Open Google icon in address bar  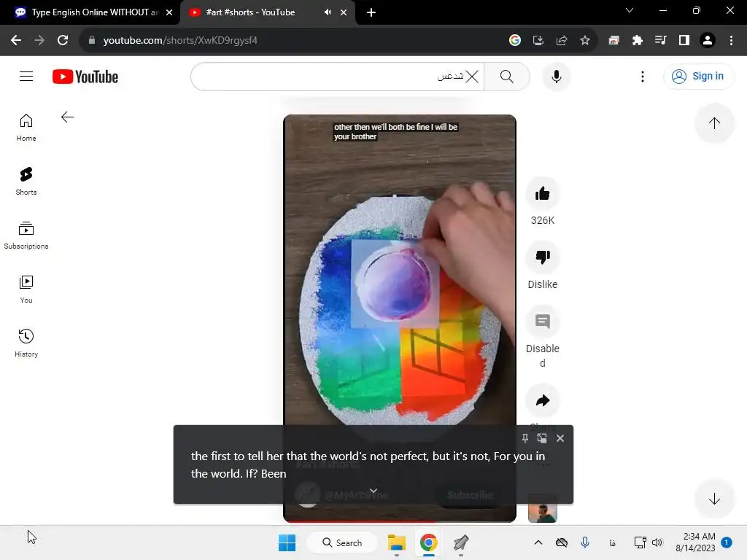pos(514,41)
